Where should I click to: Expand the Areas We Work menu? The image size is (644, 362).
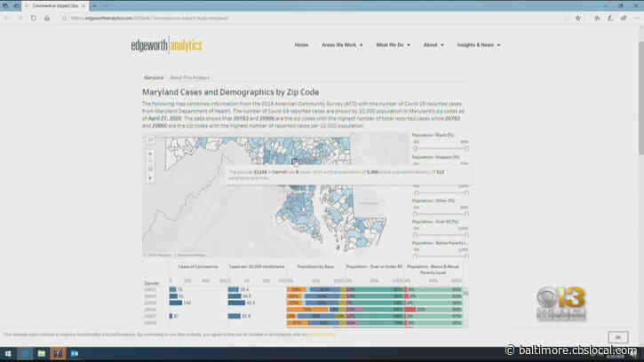point(342,44)
